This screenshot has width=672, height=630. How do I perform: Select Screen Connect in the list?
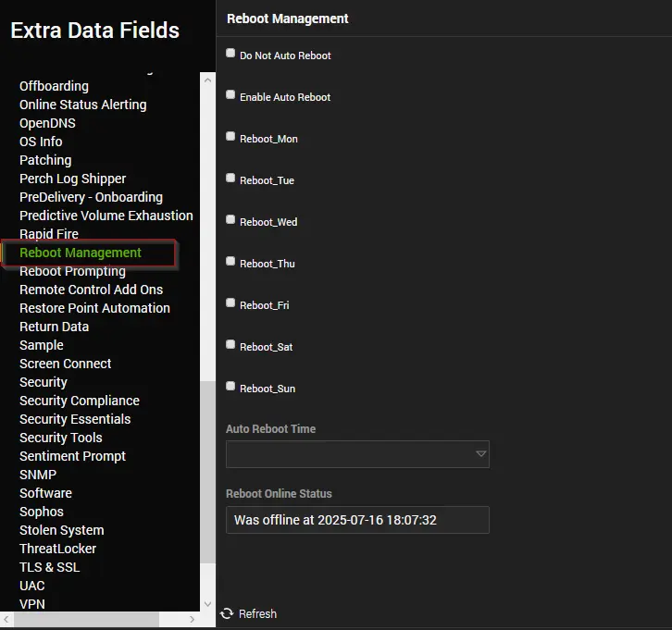[x=66, y=364]
